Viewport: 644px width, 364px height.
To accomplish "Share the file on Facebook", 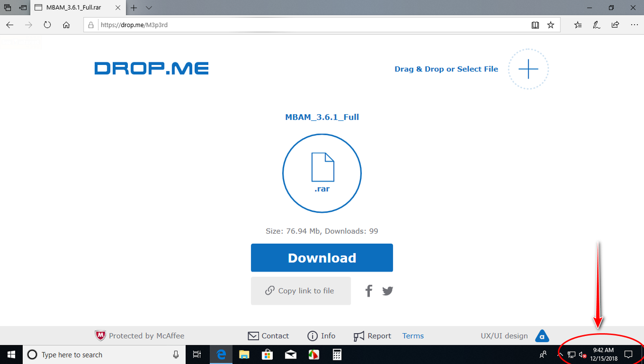I will coord(369,290).
